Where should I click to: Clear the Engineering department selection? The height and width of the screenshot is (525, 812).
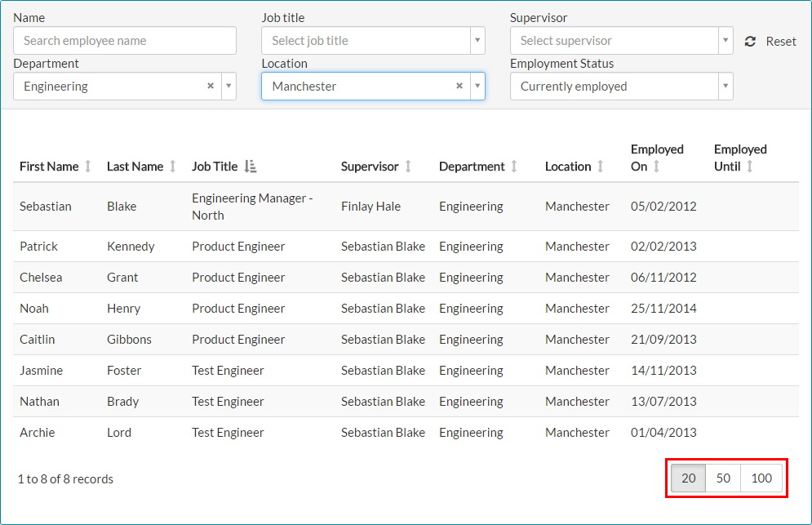tap(211, 86)
